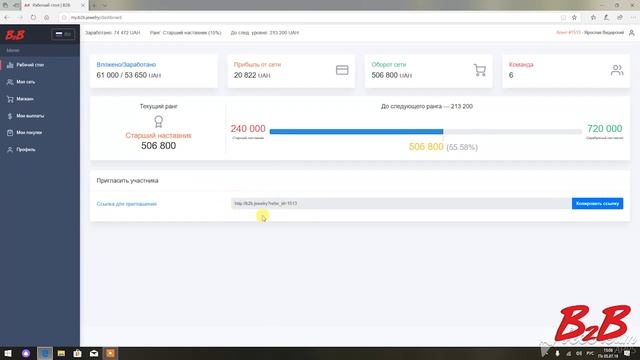Viewport: 640px width, 360px height.
Task: Click the reading view icon in address bar
Action: (x=563, y=18)
